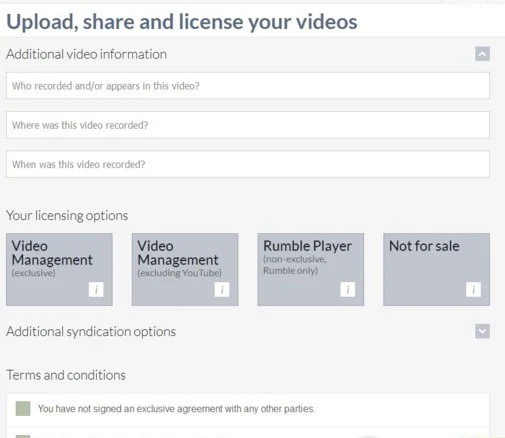Check the no exclusive agreement checkbox
Image resolution: width=505 pixels, height=438 pixels.
(23, 408)
